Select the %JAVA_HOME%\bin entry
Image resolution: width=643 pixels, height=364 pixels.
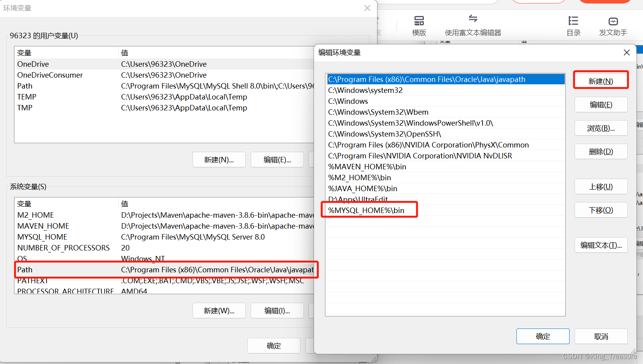pos(445,188)
